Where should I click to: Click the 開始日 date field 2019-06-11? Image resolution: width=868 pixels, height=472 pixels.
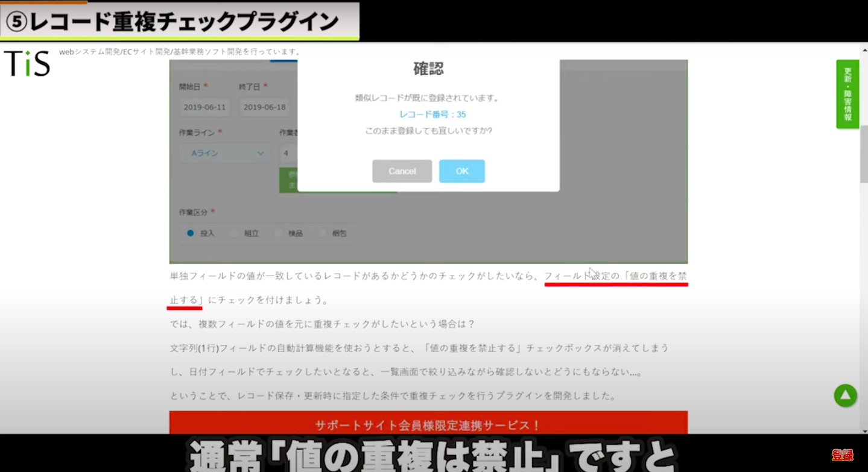tap(204, 107)
